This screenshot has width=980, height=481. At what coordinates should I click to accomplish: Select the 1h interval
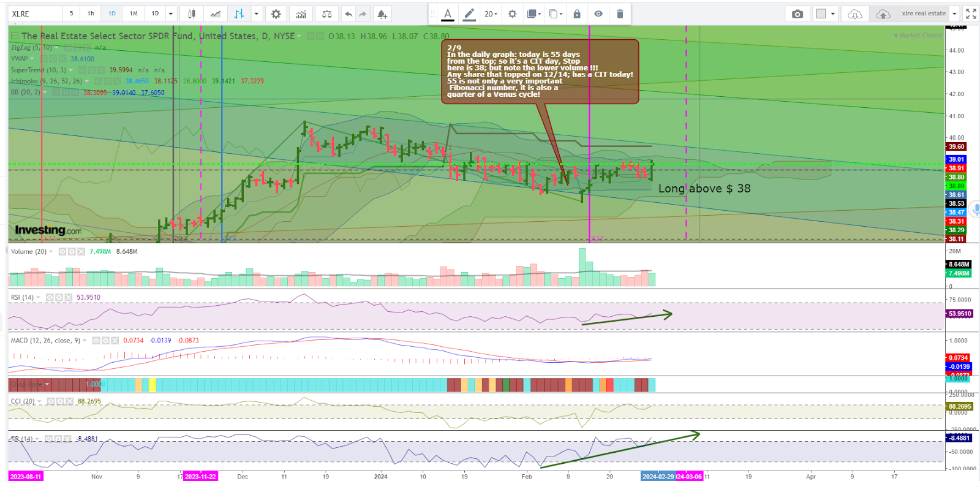[91, 13]
